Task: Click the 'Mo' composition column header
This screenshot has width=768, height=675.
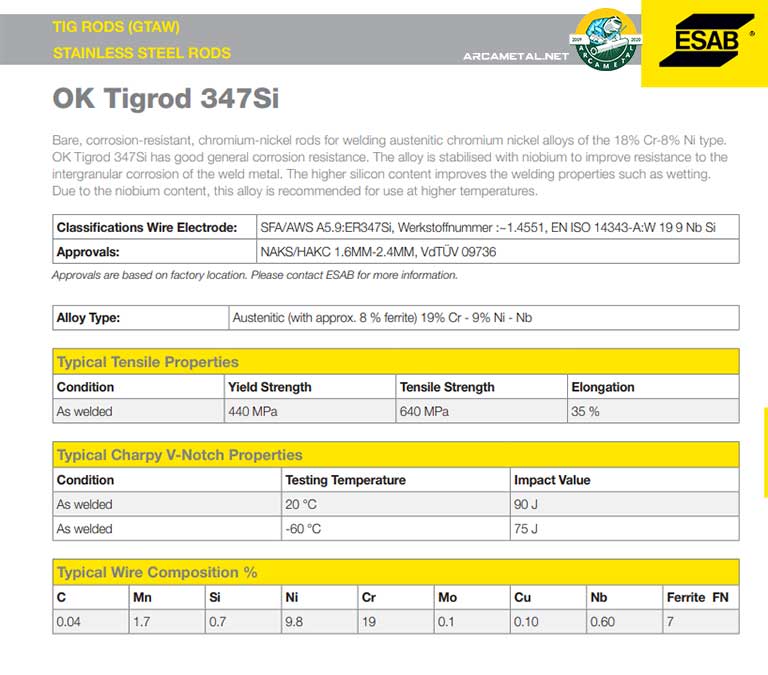Action: 447,598
